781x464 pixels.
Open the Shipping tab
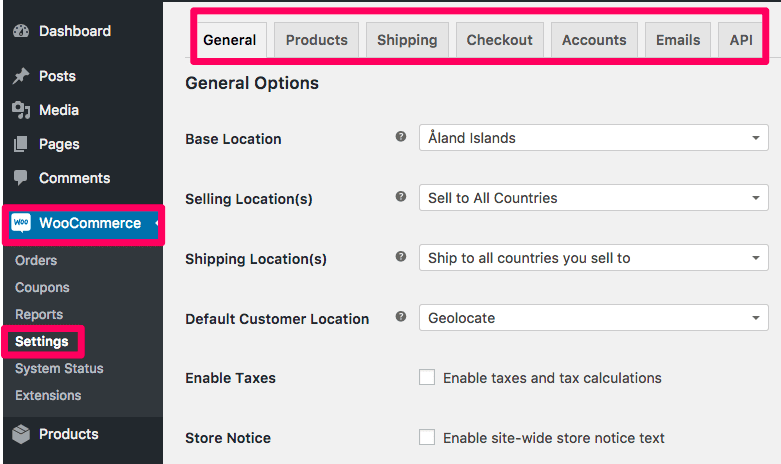407,40
